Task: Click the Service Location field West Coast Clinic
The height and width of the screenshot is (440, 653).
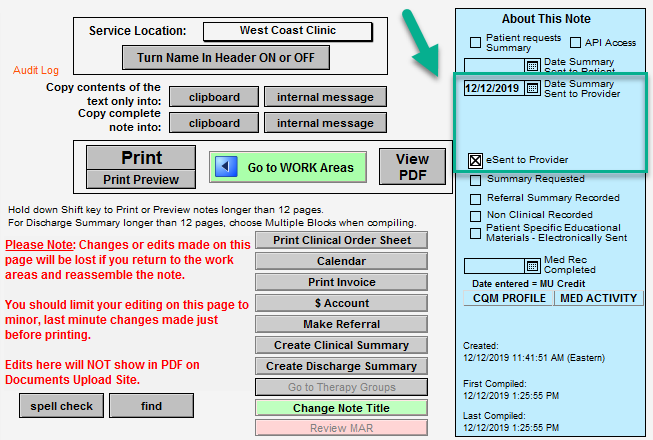Action: pyautogui.click(x=287, y=31)
